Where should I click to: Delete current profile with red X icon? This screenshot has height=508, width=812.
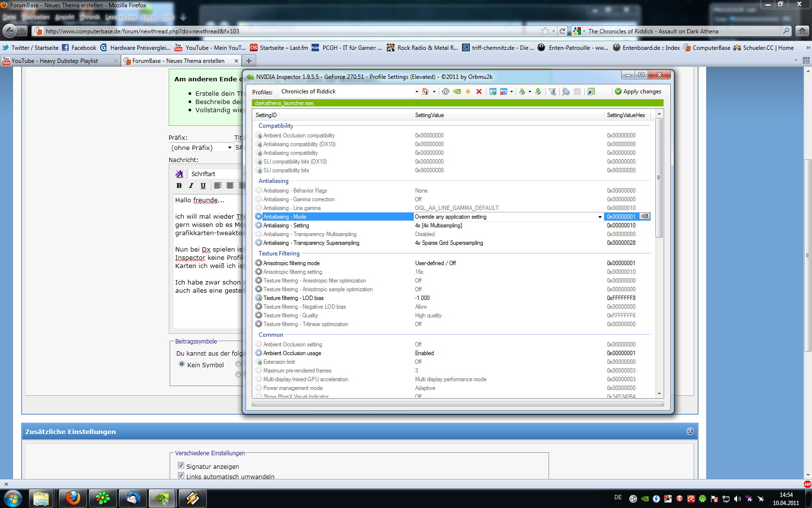coord(479,91)
